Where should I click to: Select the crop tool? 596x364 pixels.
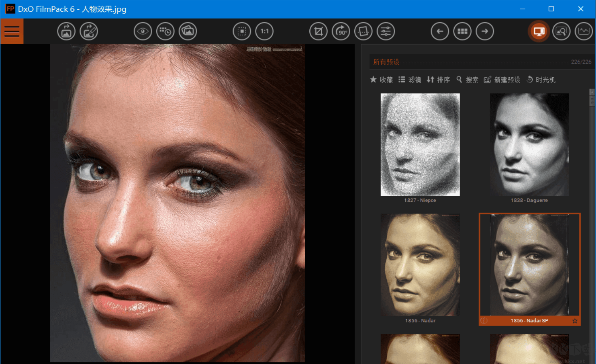318,31
